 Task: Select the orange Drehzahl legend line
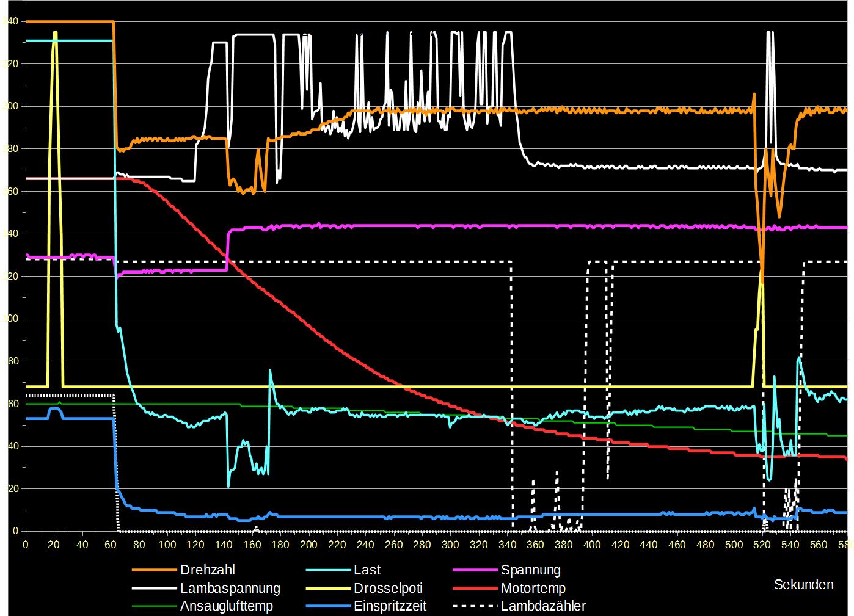[x=153, y=570]
